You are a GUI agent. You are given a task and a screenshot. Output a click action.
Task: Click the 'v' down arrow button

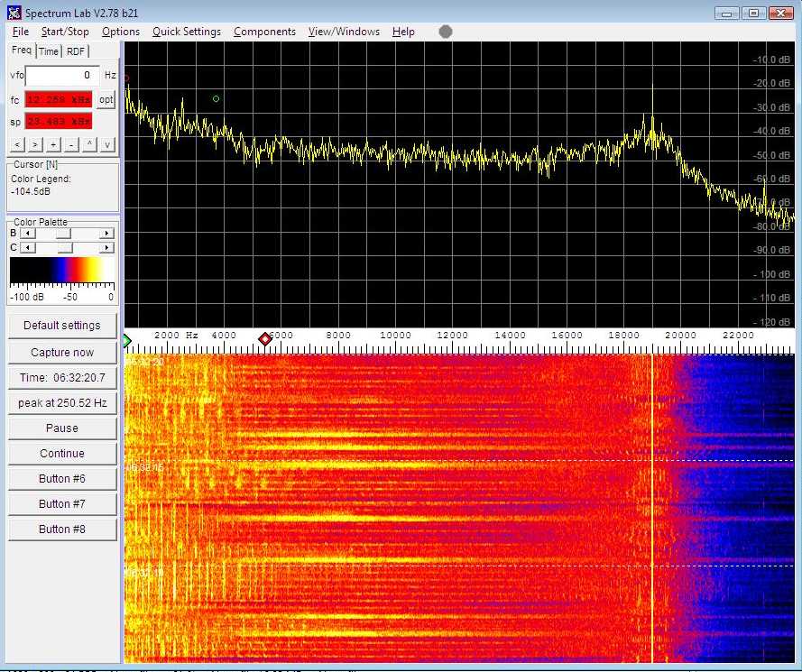point(107,144)
